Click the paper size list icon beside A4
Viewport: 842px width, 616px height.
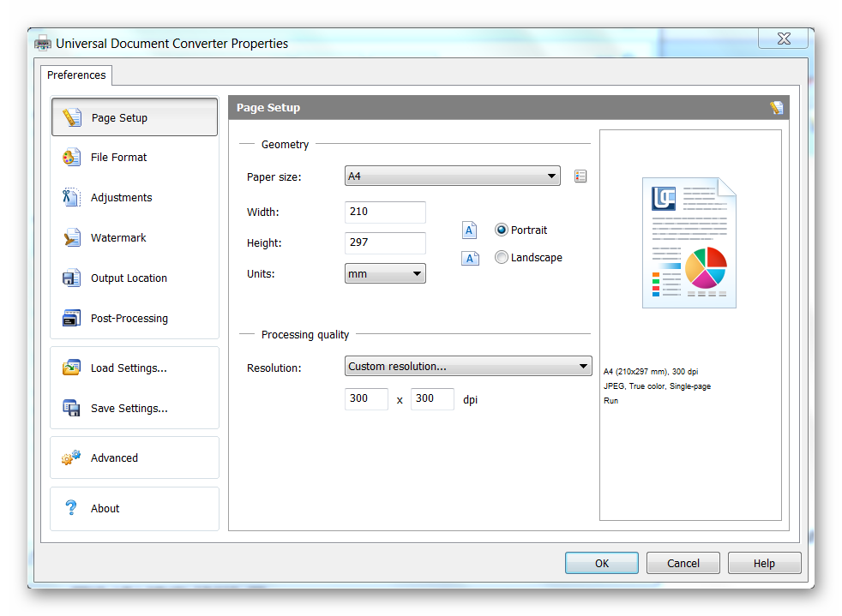pos(580,176)
